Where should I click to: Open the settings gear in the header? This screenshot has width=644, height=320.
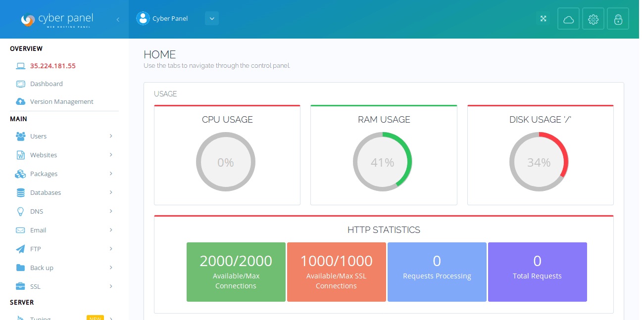click(x=593, y=19)
